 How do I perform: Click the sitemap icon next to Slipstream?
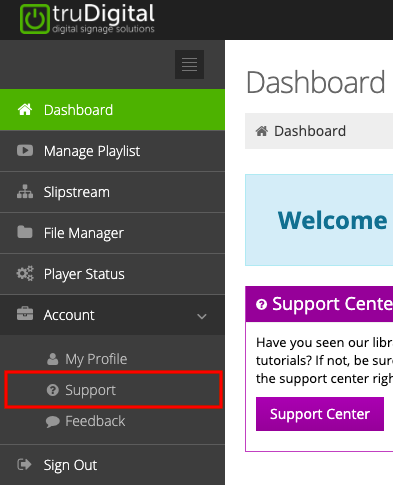(x=25, y=192)
